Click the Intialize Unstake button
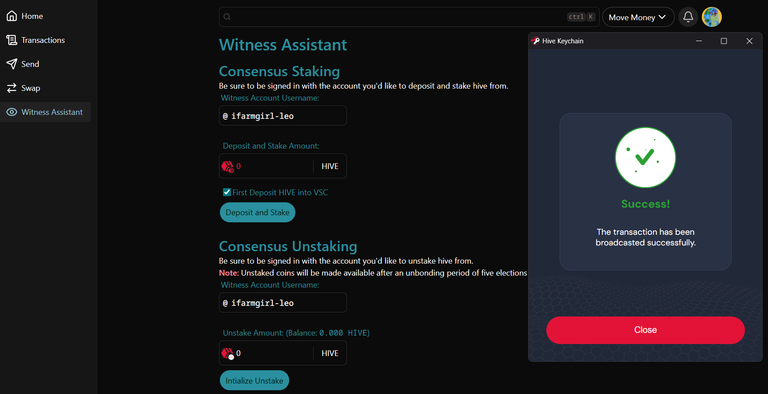This screenshot has height=394, width=768. point(254,380)
